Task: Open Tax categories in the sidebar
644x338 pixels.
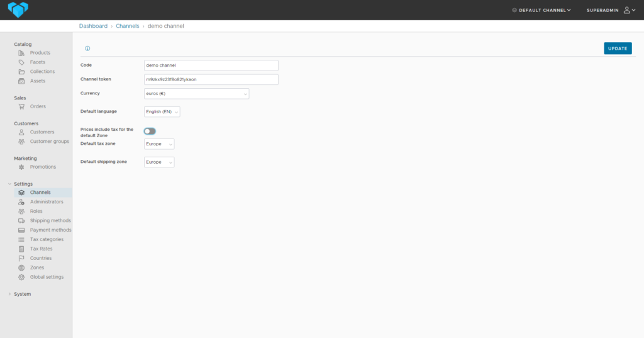Action: coord(47,240)
